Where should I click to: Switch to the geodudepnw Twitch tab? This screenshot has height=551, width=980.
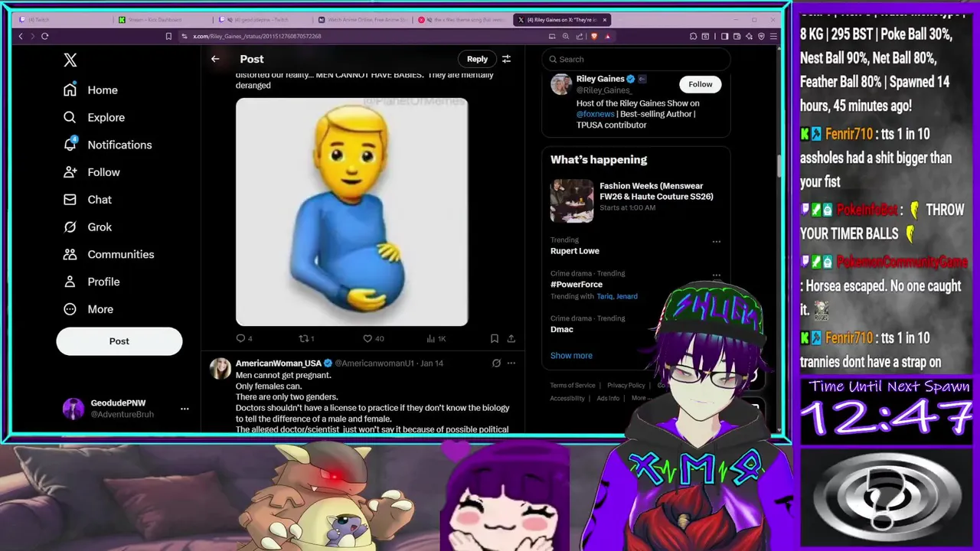click(x=262, y=20)
